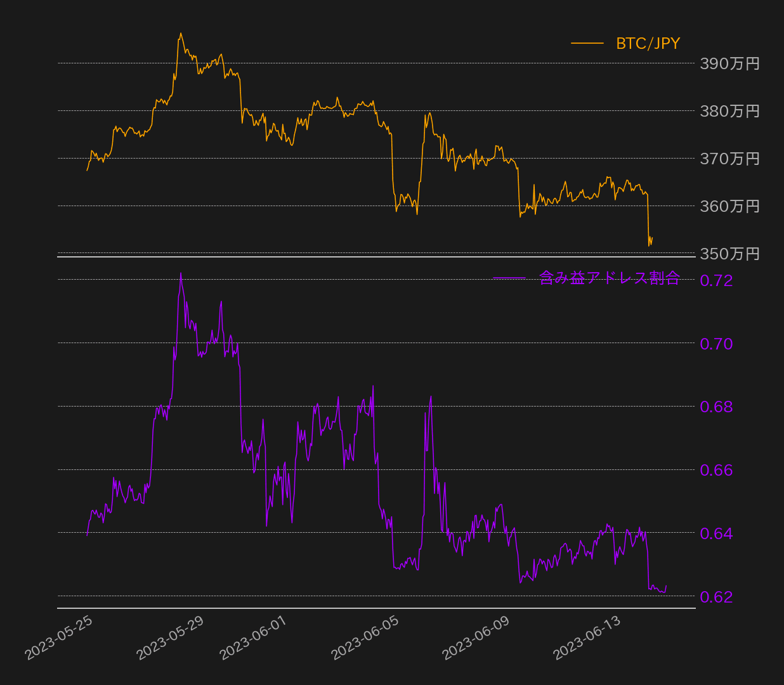Click the 0.70 ratio axis label

[x=716, y=344]
